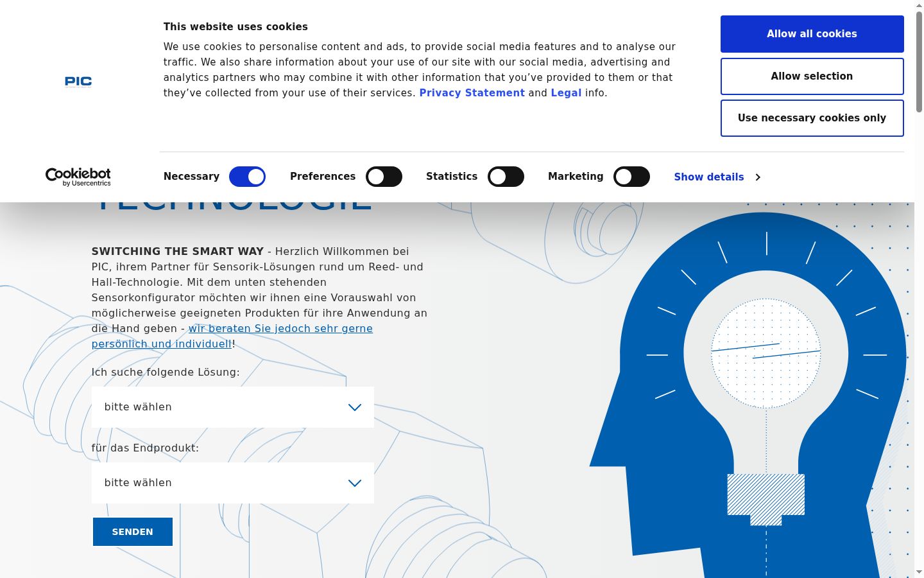Click the scrollbar up arrow
This screenshot has width=924, height=578.
point(919,5)
